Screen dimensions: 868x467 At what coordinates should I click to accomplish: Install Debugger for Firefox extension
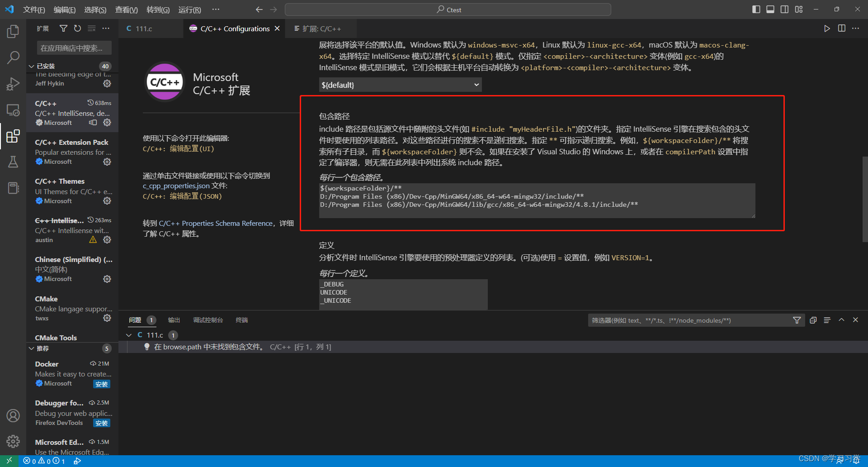(102, 423)
